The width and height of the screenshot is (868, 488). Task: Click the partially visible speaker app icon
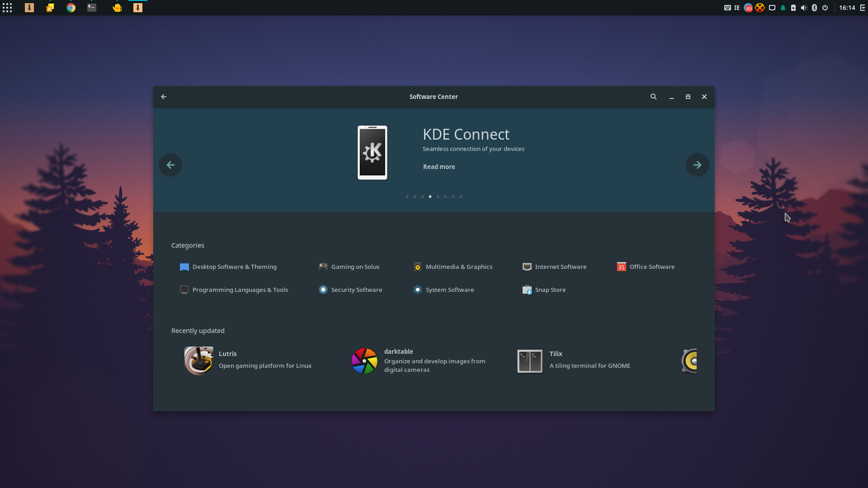[x=689, y=361]
